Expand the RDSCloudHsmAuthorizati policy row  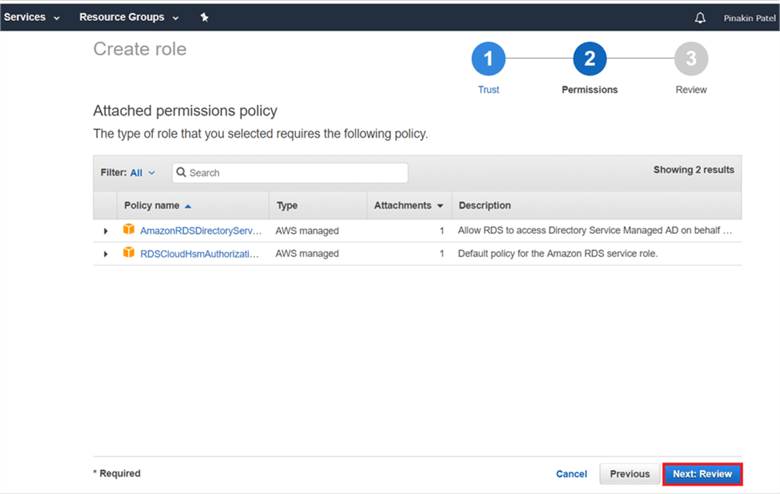click(x=105, y=254)
